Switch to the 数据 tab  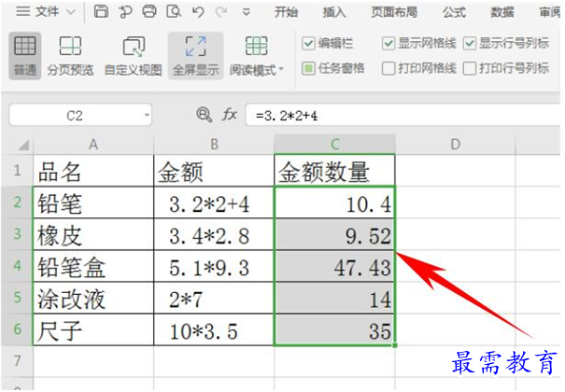(502, 12)
